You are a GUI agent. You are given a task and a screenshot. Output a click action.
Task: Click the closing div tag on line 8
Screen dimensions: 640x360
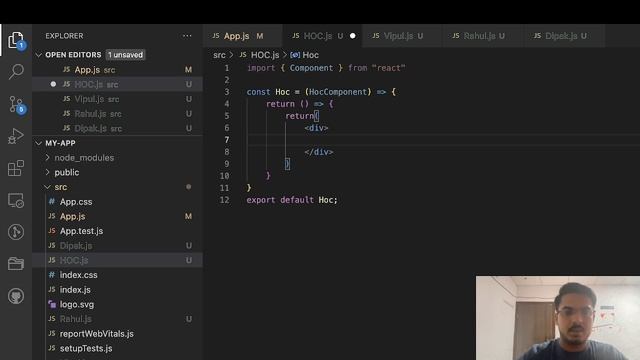pyautogui.click(x=319, y=152)
